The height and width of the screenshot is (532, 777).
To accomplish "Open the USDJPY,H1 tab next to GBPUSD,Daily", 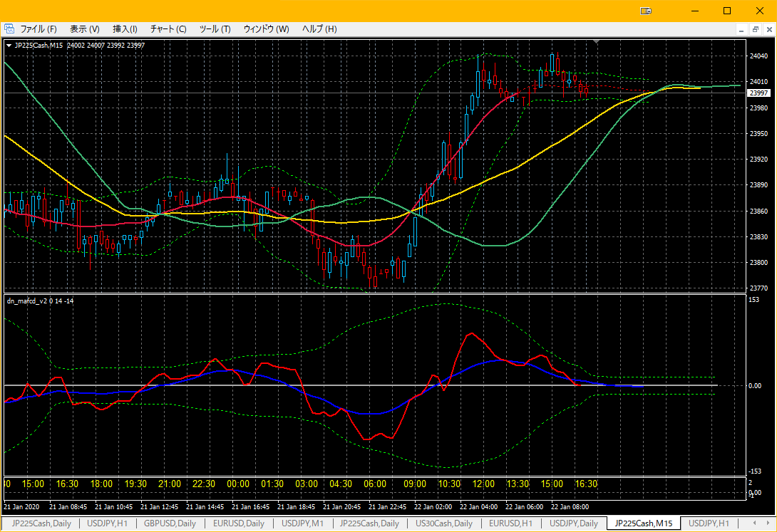I will (107, 523).
